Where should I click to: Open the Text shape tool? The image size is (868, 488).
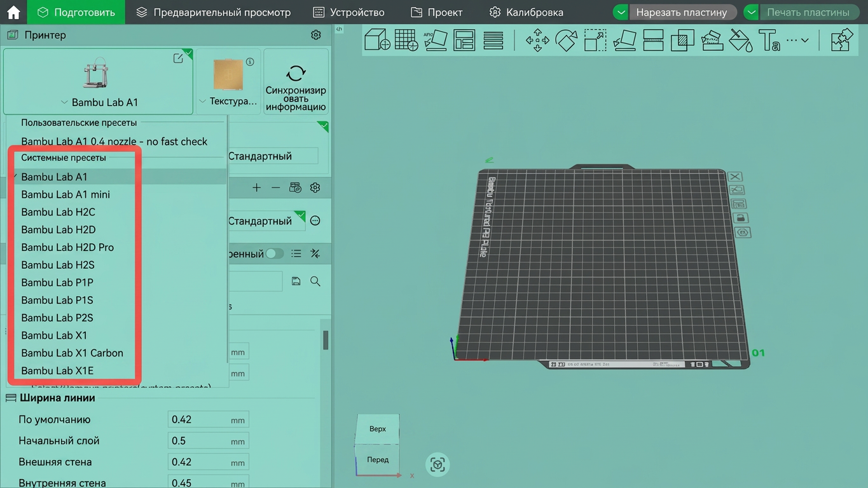[769, 40]
